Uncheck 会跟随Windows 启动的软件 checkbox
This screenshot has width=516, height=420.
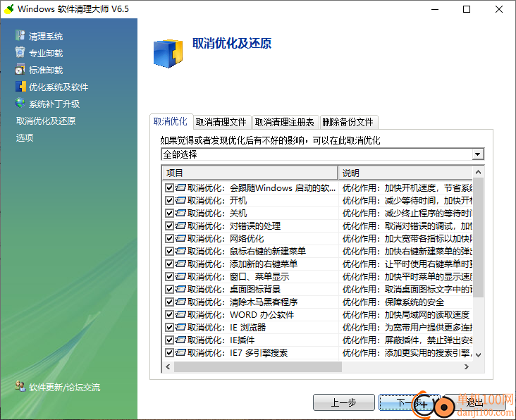(x=169, y=187)
